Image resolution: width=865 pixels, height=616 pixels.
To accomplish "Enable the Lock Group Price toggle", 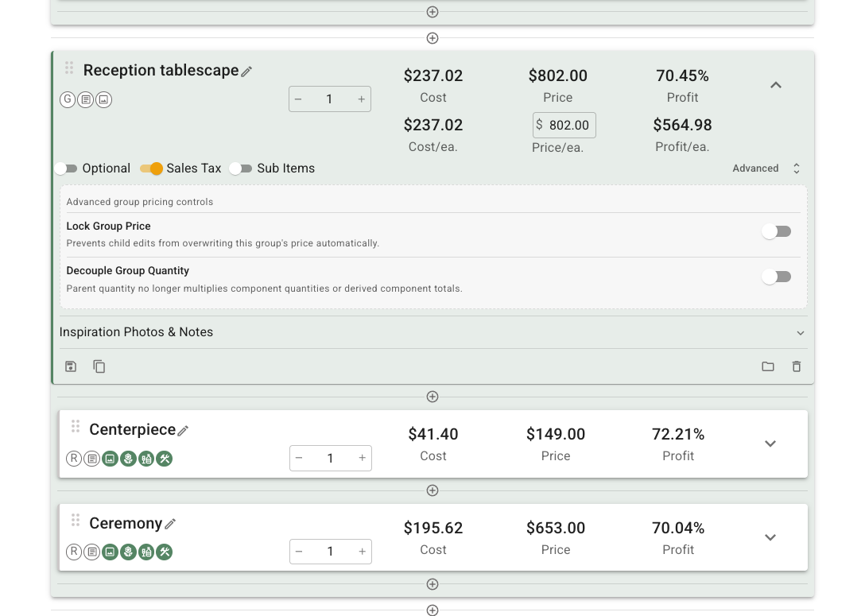I will tap(777, 231).
